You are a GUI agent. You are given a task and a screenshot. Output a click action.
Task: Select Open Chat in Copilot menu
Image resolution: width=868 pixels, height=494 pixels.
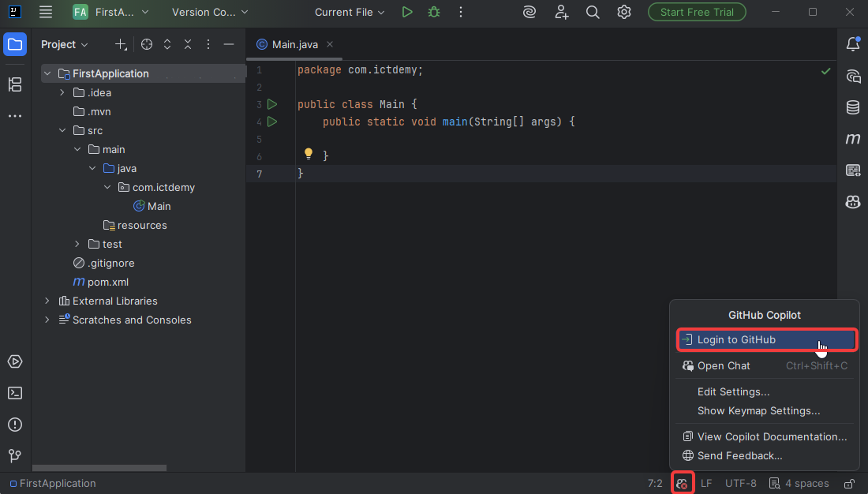pyautogui.click(x=765, y=365)
